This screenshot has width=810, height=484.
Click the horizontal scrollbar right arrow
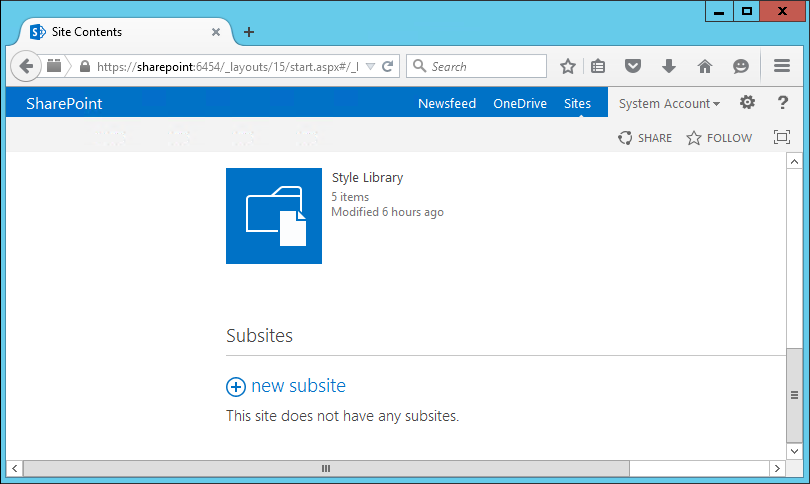click(x=777, y=469)
